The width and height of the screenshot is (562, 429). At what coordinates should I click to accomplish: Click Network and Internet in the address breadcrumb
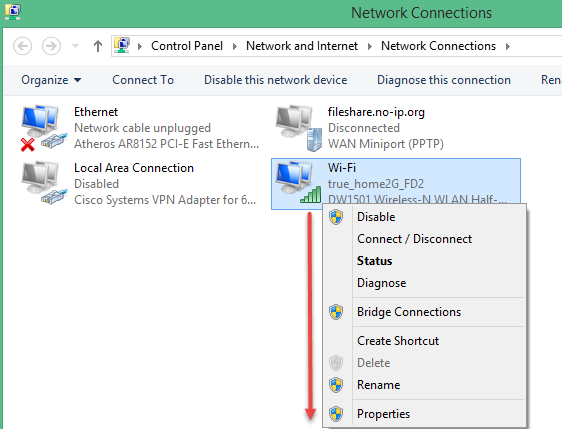pos(302,46)
